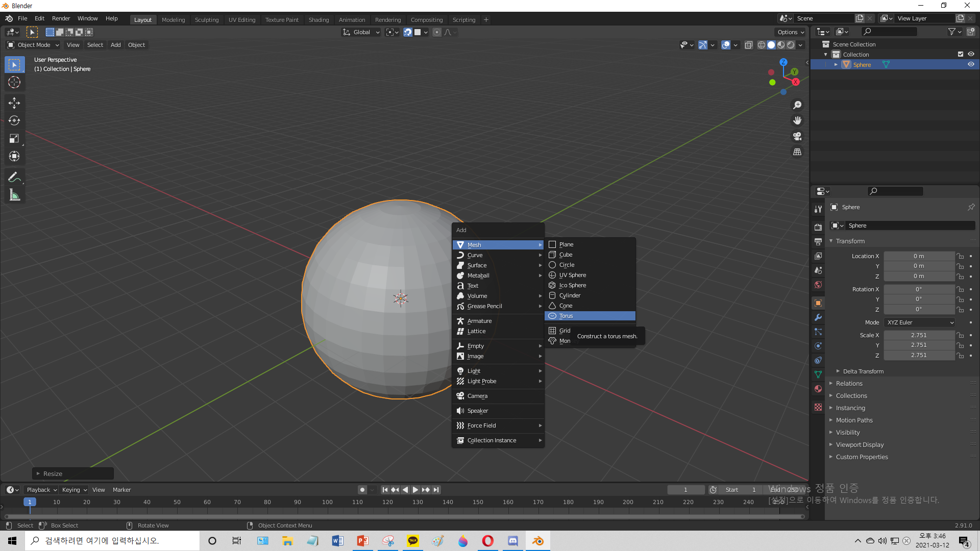980x551 pixels.
Task: Open the XYZ Euler rotation mode dropdown
Action: [919, 322]
